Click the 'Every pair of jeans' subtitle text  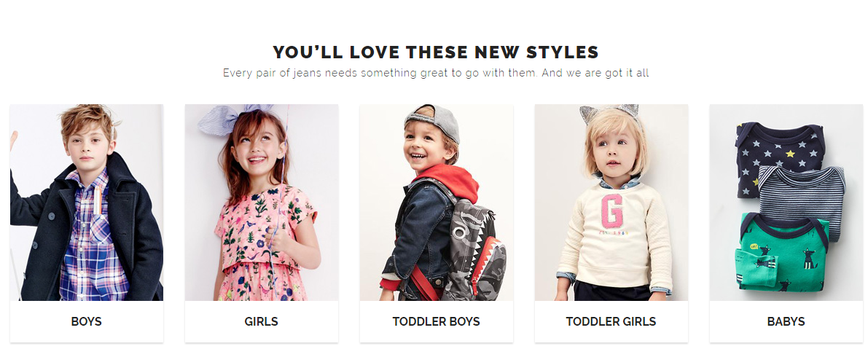437,73
